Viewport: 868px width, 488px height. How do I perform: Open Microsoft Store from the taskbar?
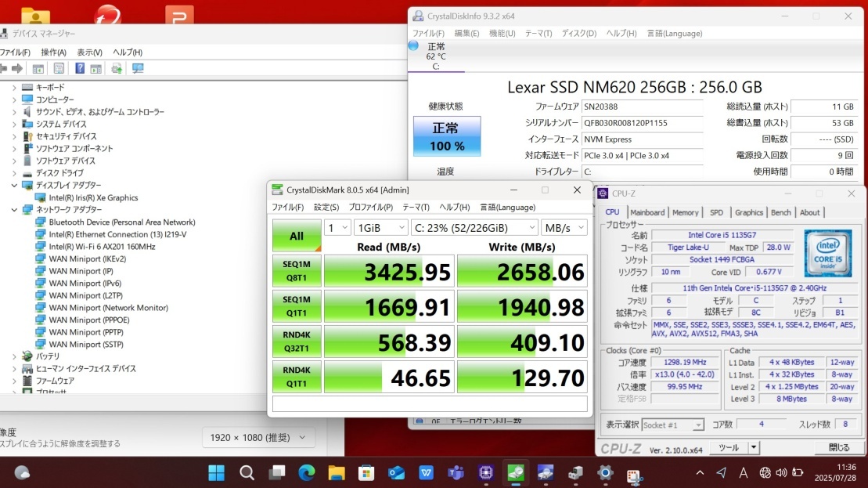point(366,472)
